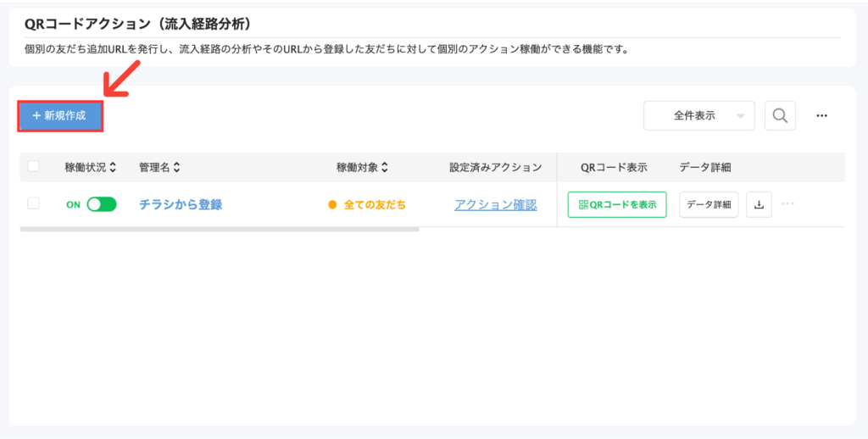Viewport: 868px width, 439px height.
Task: Sort by 管理名 column arrows
Action: point(176,168)
